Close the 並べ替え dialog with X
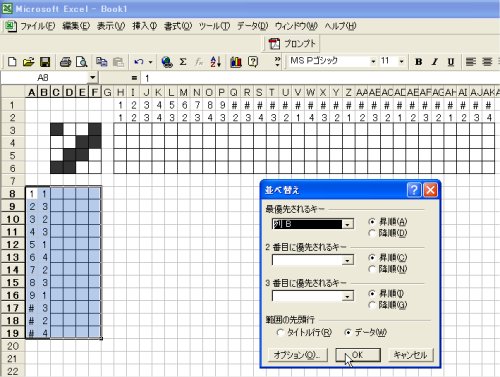500x377 pixels. pos(430,190)
